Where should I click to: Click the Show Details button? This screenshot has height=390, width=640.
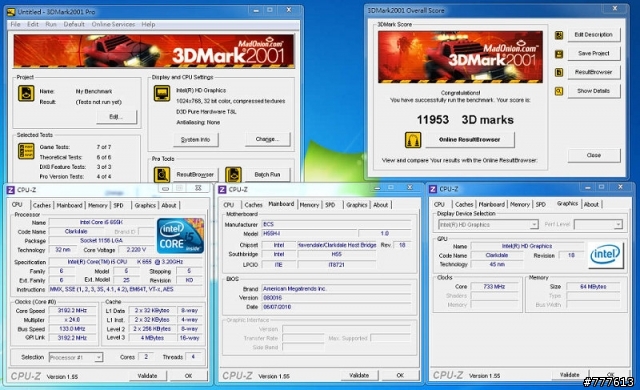593,91
